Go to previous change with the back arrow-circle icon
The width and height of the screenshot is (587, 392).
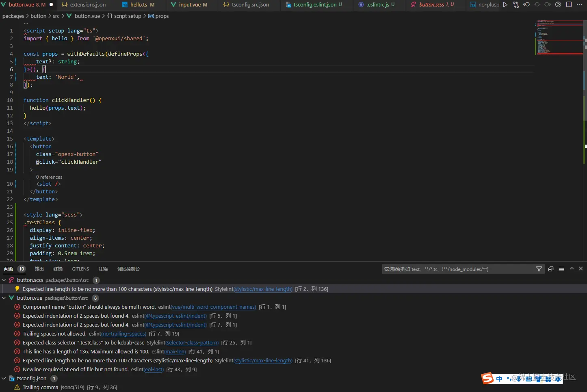[526, 4]
